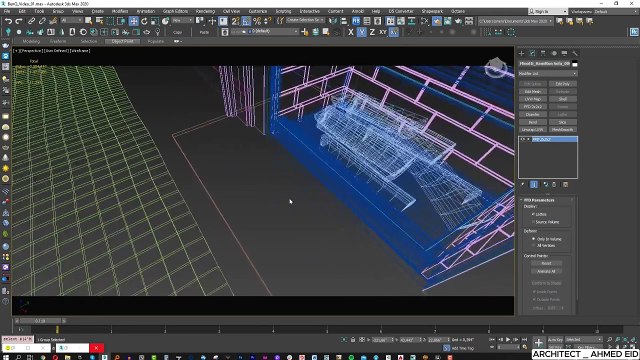Open the reference coordinate system dropdown
The width and height of the screenshot is (640, 360).
tap(182, 20)
